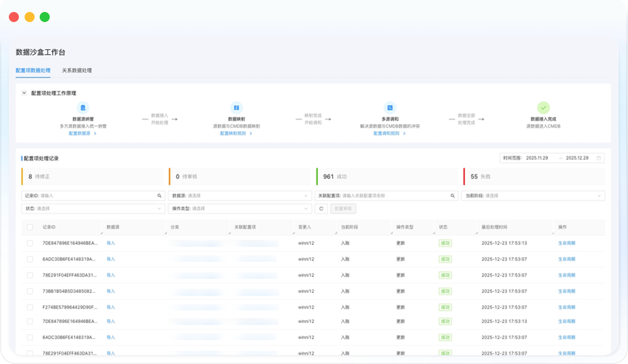Click the 记录ID search input field
This screenshot has height=364, width=628.
tap(94, 196)
